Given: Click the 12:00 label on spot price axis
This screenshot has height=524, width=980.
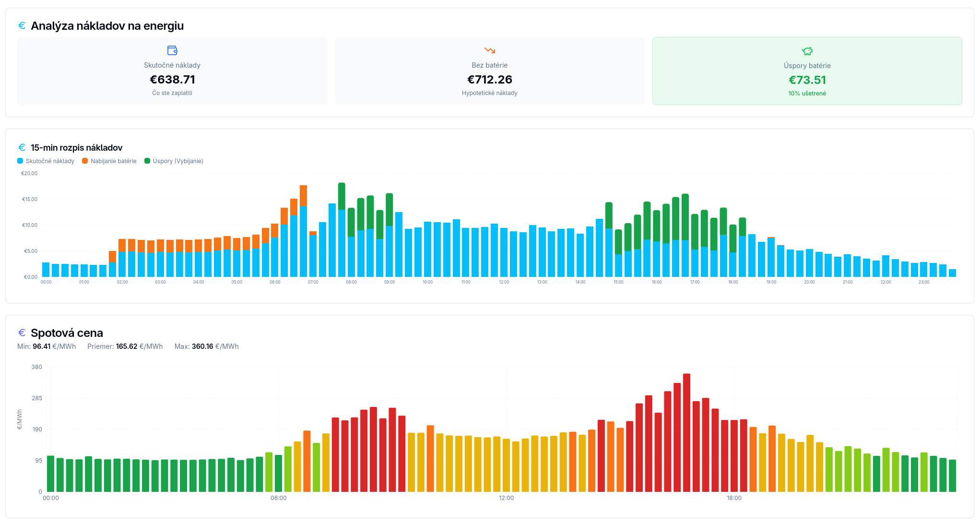Looking at the screenshot, I should coord(506,498).
